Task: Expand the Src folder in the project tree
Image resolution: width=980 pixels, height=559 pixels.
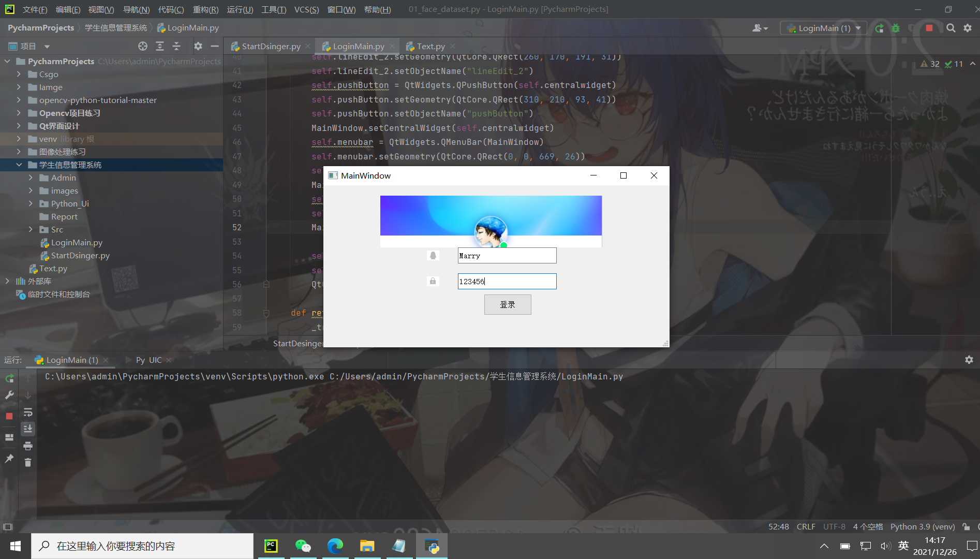Action: click(31, 229)
